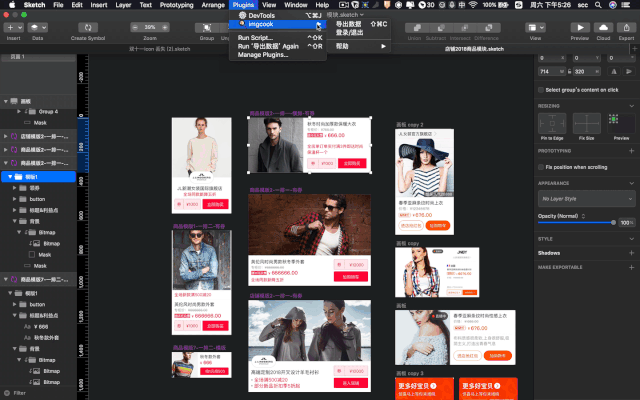Click the Wi-Fi icon in menu bar

coord(473,5)
